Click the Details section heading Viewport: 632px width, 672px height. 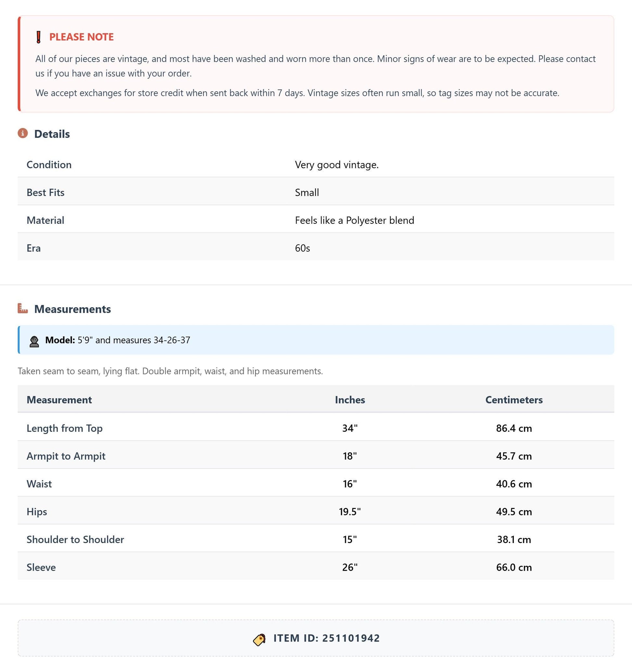[x=52, y=134]
